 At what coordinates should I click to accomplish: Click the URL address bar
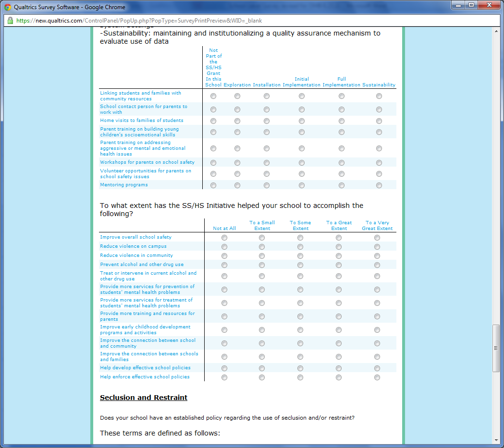tap(252, 21)
